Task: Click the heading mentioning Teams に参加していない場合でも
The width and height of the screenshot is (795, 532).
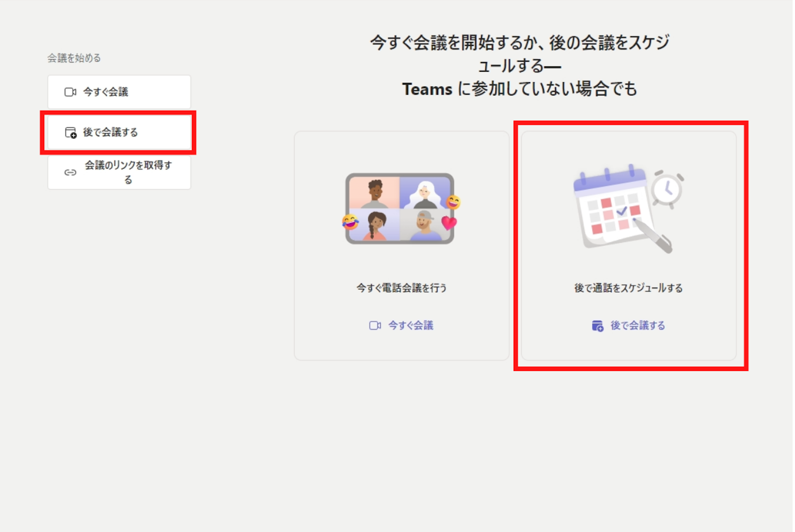Action: point(519,89)
